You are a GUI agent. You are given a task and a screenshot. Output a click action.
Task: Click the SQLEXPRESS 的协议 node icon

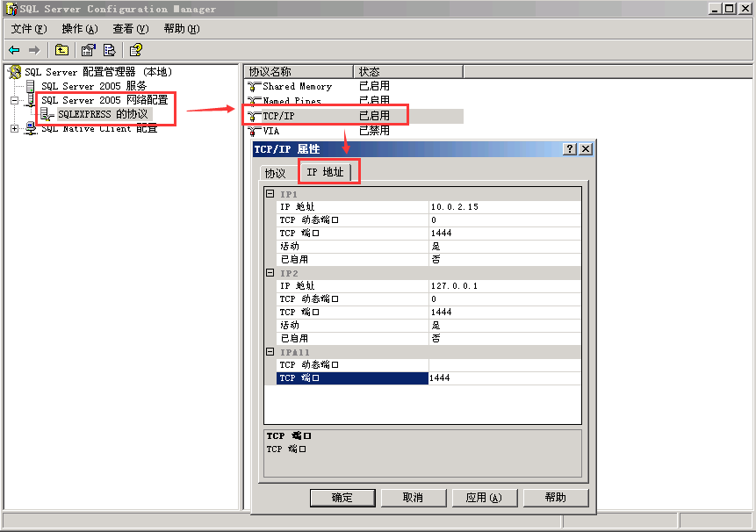(x=47, y=114)
